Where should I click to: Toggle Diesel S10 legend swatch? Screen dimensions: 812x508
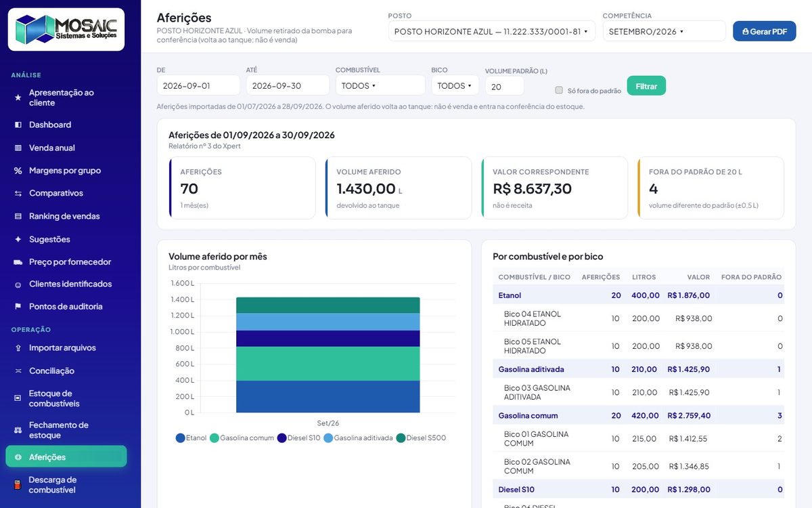tap(282, 438)
